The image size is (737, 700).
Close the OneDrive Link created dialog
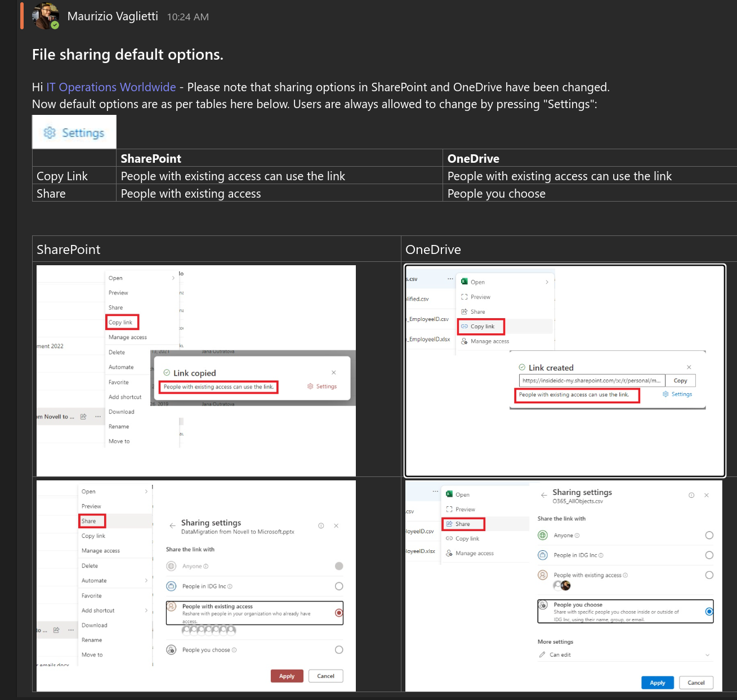(x=689, y=367)
